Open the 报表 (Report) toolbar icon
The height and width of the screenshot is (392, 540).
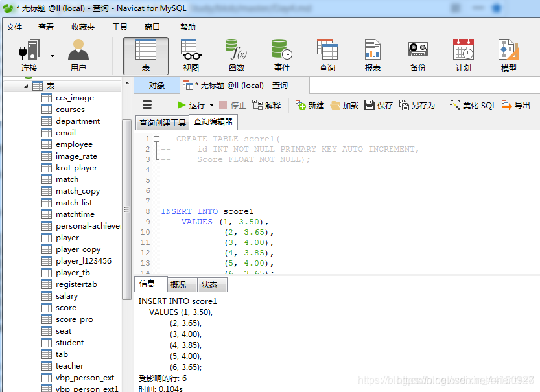tap(373, 55)
